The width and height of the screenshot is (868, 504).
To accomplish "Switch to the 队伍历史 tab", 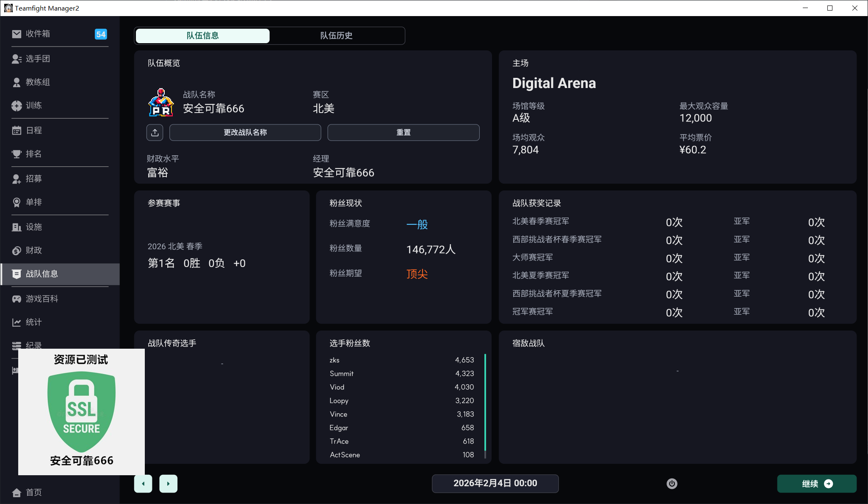I will pos(337,36).
